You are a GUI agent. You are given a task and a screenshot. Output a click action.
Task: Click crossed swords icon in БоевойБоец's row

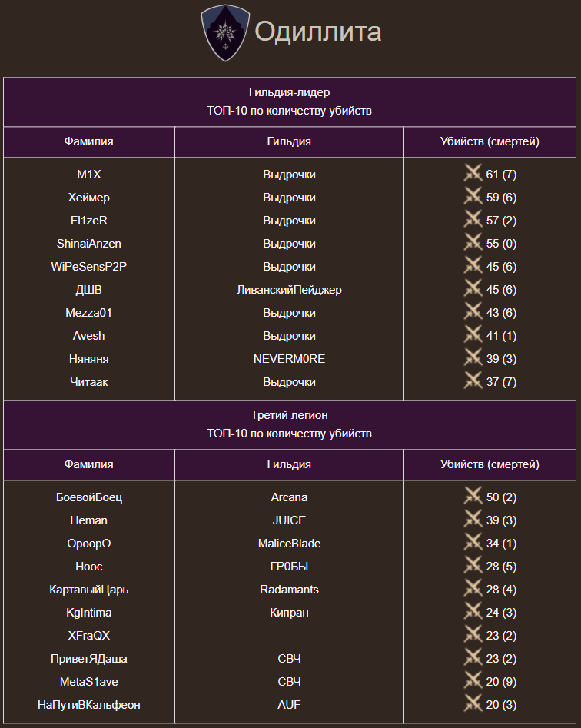click(473, 497)
